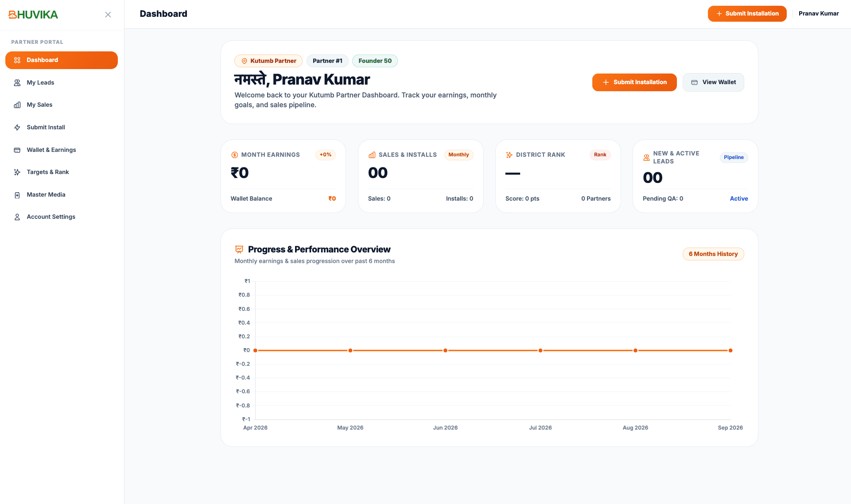Click the Submit Install lightning icon
Image resolution: width=851 pixels, height=504 pixels.
point(17,128)
